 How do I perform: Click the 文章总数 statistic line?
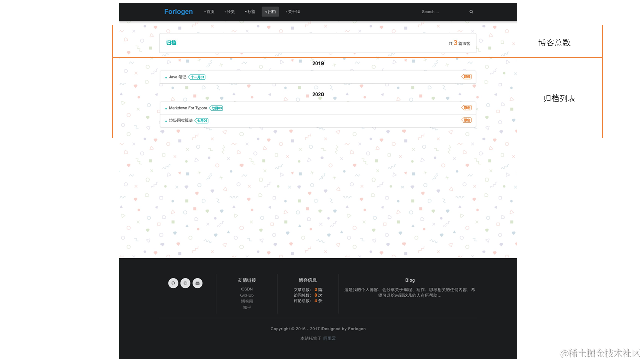tap(308, 290)
